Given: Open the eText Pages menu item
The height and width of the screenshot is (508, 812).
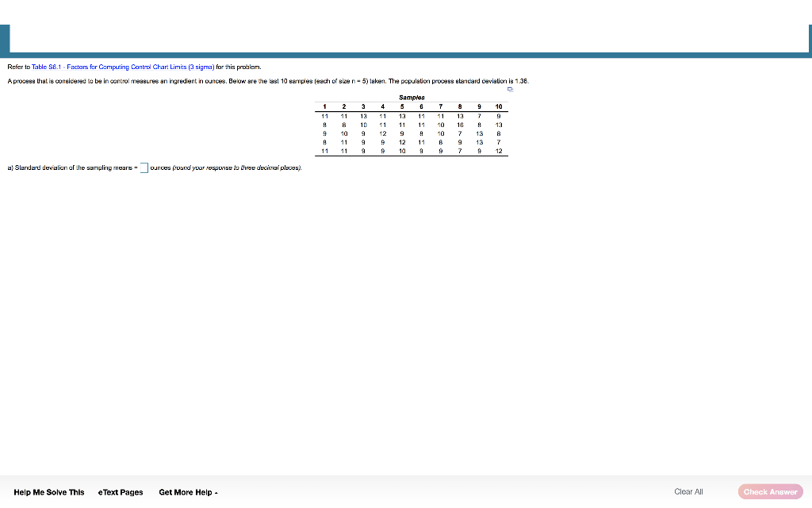Looking at the screenshot, I should [x=120, y=492].
